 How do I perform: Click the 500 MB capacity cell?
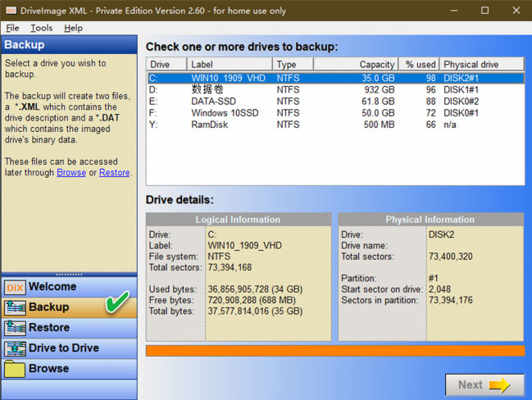379,125
